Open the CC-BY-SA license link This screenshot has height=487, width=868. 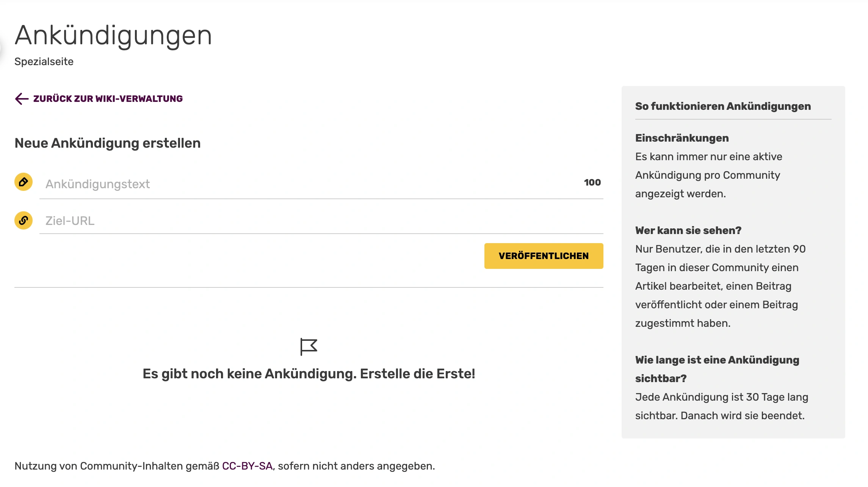(x=247, y=466)
